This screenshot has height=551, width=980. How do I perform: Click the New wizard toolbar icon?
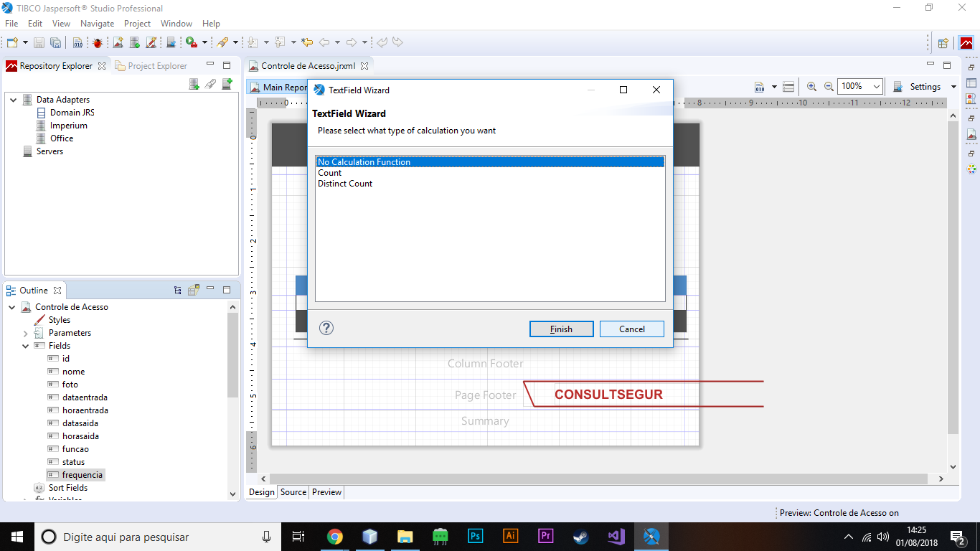pos(11,42)
